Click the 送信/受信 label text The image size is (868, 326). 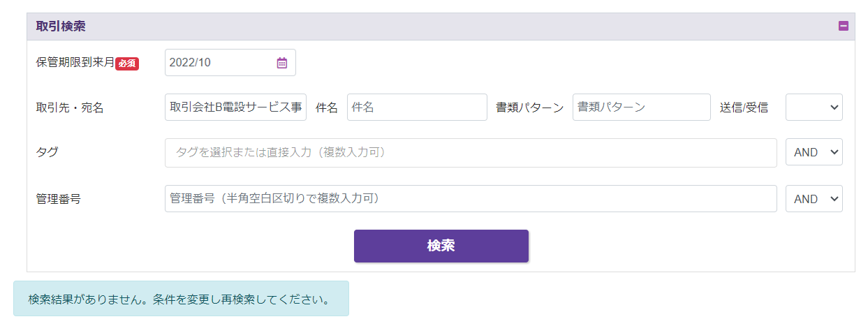click(x=744, y=108)
